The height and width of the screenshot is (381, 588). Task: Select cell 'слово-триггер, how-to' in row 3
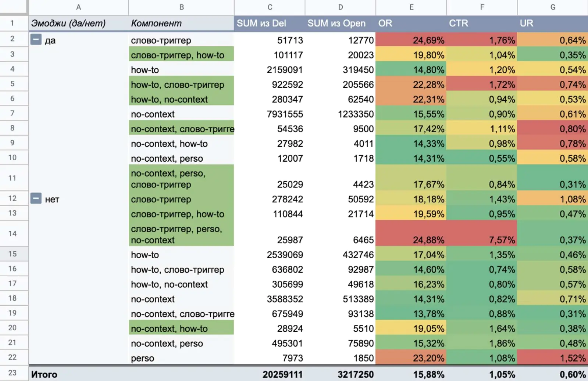[181, 54]
